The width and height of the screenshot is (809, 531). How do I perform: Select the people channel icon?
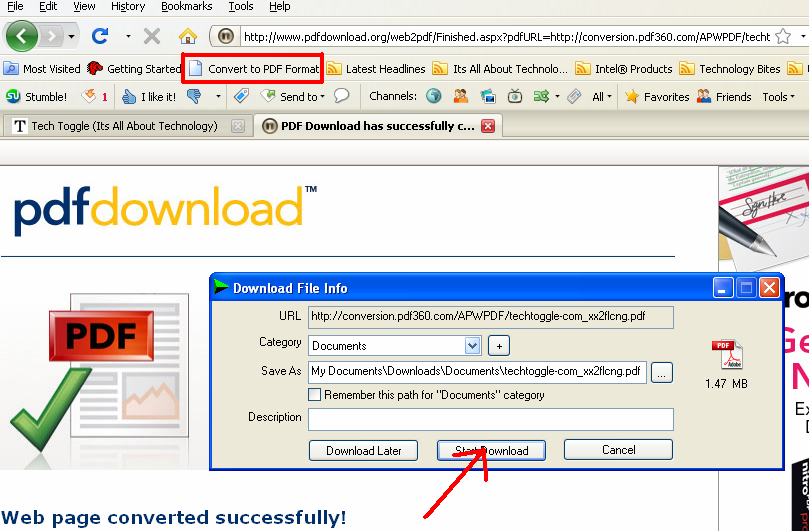(x=461, y=96)
